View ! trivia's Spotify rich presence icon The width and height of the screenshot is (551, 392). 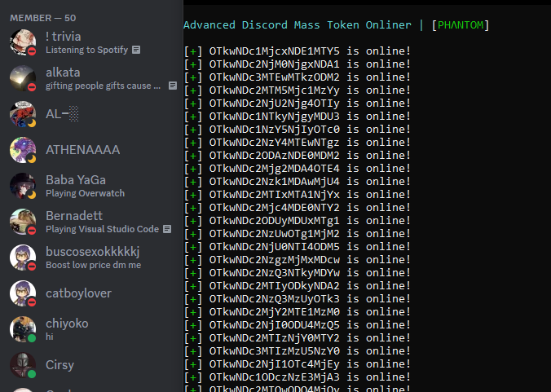coord(136,50)
